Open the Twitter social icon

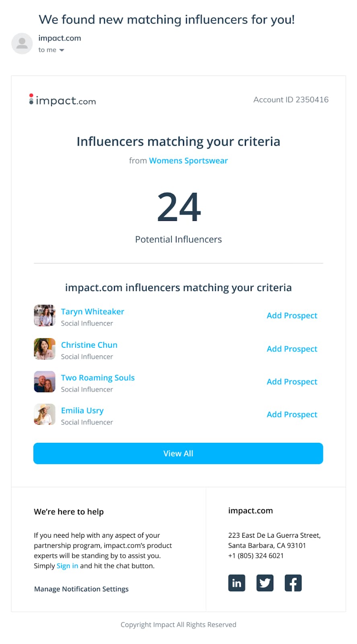coord(265,583)
